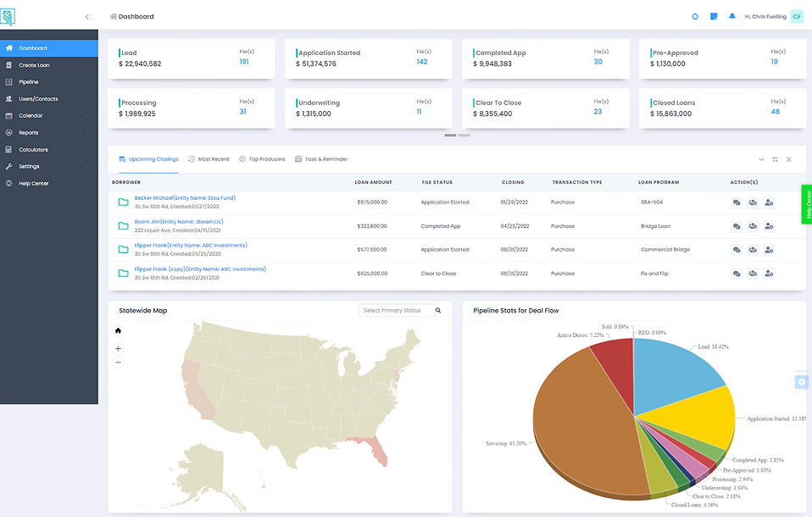
Task: Collapse sidebar with double chevron icon
Action: point(88,17)
